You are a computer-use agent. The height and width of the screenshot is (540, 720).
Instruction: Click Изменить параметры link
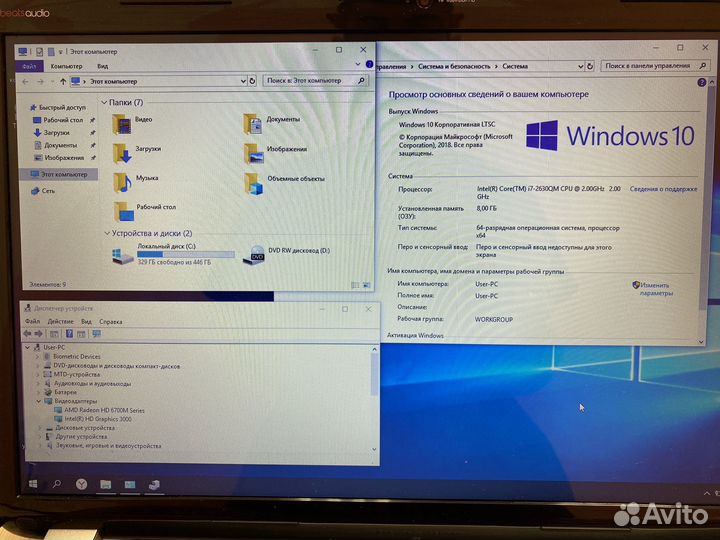[652, 289]
